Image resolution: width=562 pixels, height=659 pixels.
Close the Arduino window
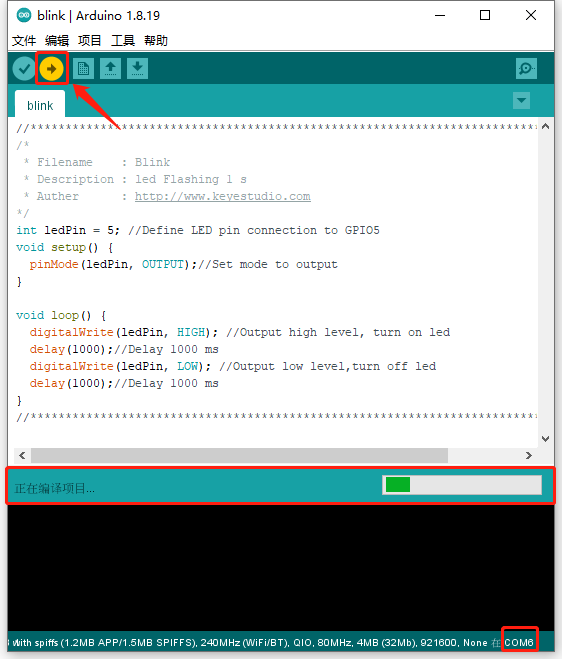tap(531, 16)
